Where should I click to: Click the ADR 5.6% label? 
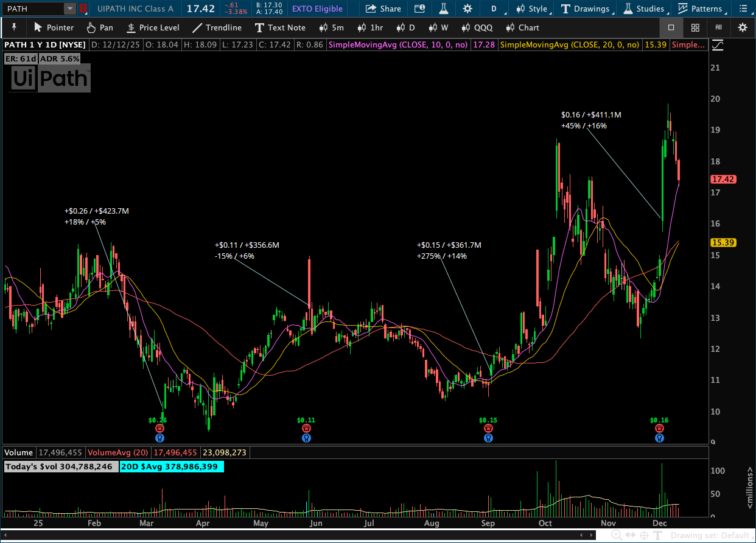[x=59, y=58]
